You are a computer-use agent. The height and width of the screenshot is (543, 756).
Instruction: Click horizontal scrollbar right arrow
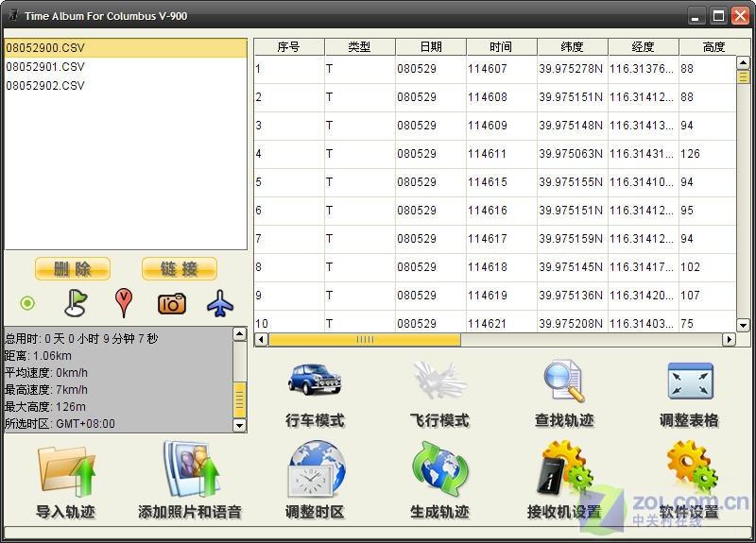(x=729, y=340)
